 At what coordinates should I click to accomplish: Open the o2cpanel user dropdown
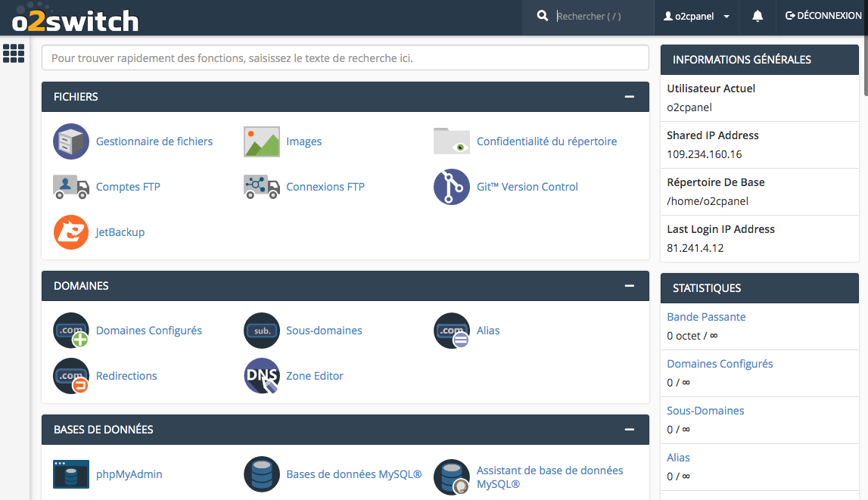tap(696, 16)
